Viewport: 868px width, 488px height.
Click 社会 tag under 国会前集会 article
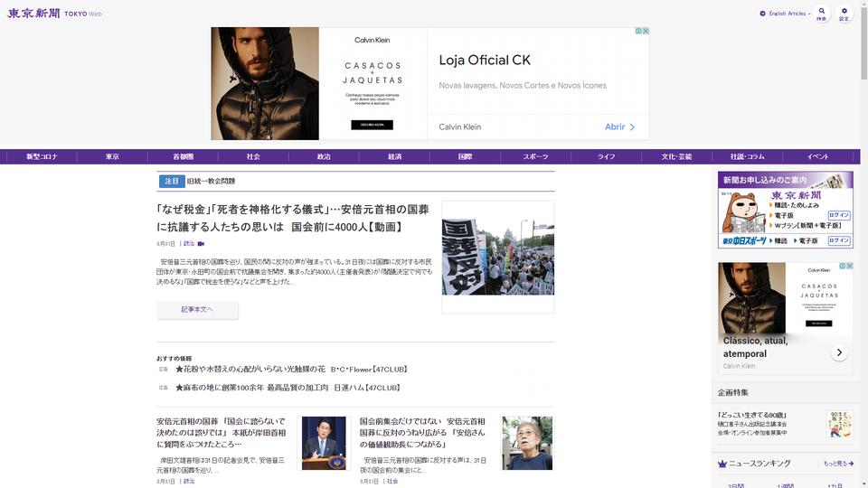coord(392,482)
